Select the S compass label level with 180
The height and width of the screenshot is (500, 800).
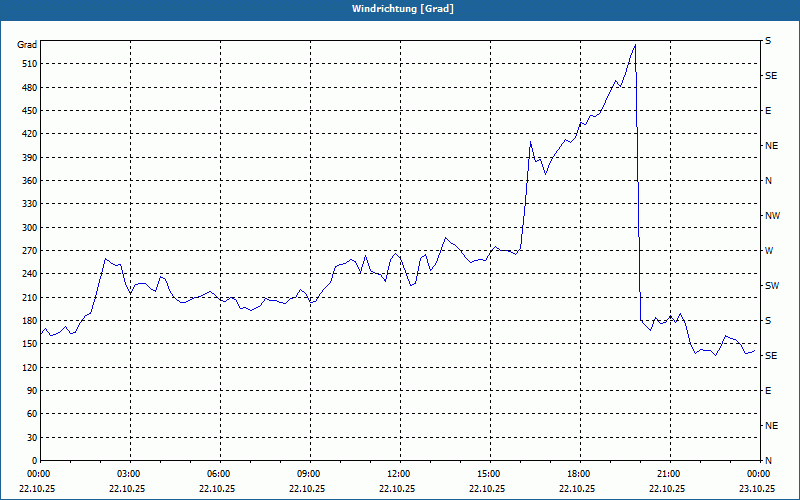point(768,321)
